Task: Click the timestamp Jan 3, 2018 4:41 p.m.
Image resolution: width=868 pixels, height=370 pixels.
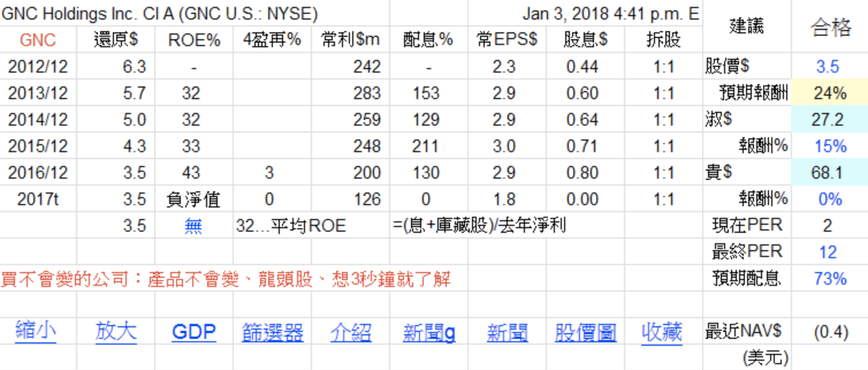Action: point(604,13)
